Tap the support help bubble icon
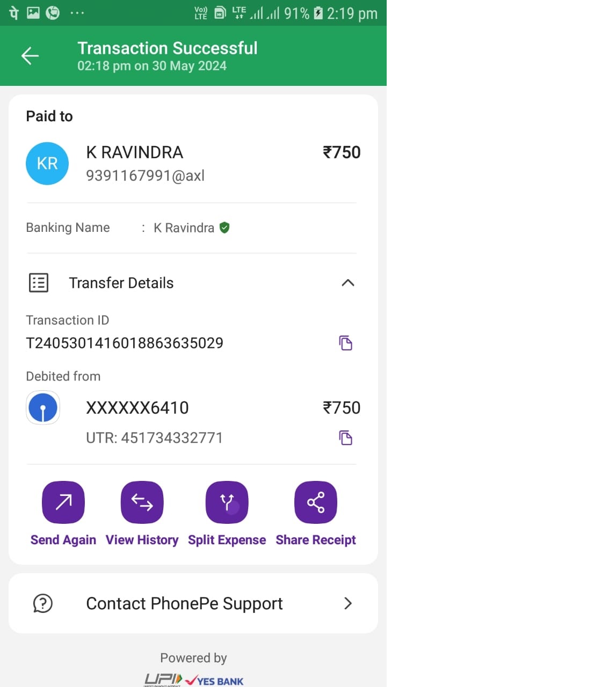This screenshot has width=616, height=687. pos(43,603)
